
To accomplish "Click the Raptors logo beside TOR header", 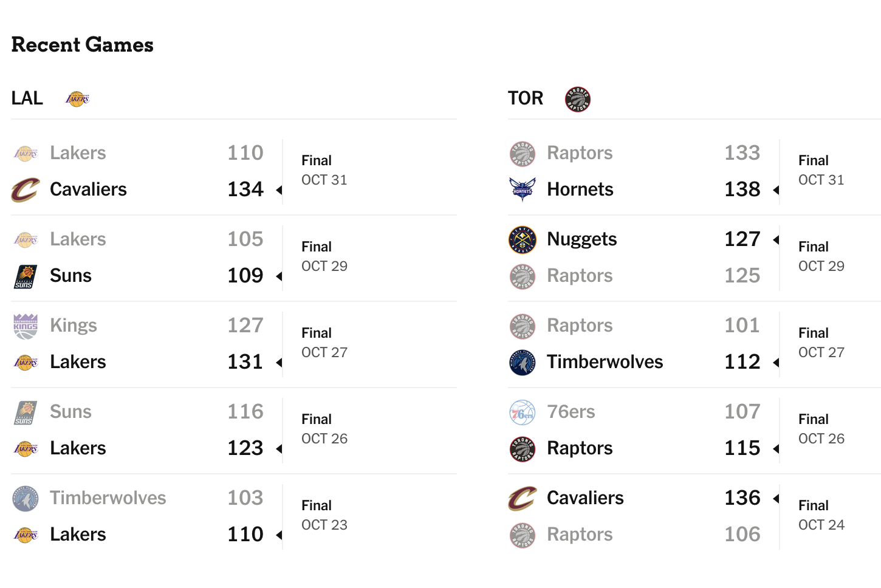I will 578,99.
